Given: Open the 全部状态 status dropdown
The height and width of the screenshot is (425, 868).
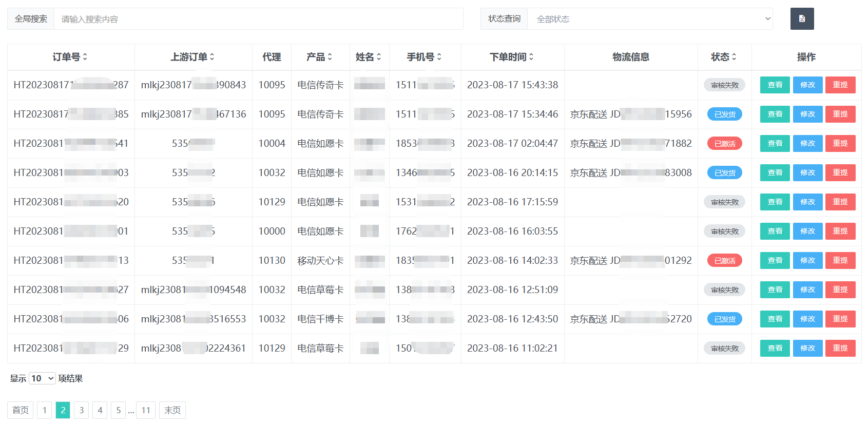Looking at the screenshot, I should pyautogui.click(x=650, y=19).
